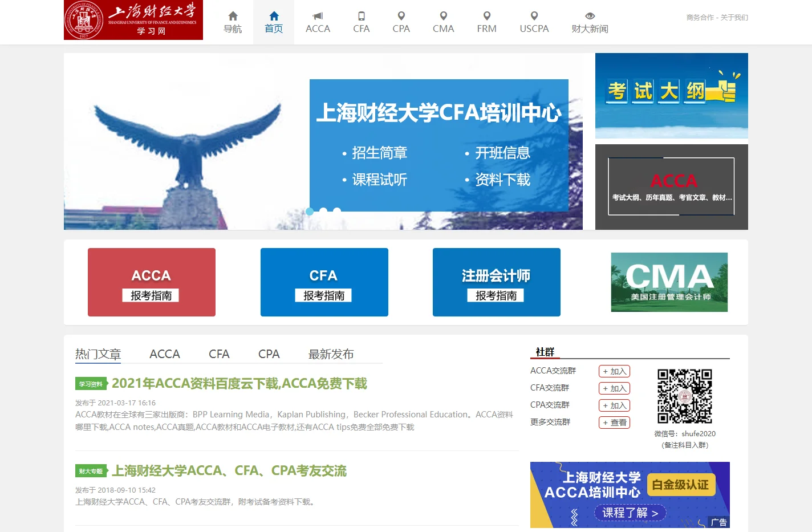Click the 商务合作 link
The height and width of the screenshot is (532, 812).
pos(700,18)
